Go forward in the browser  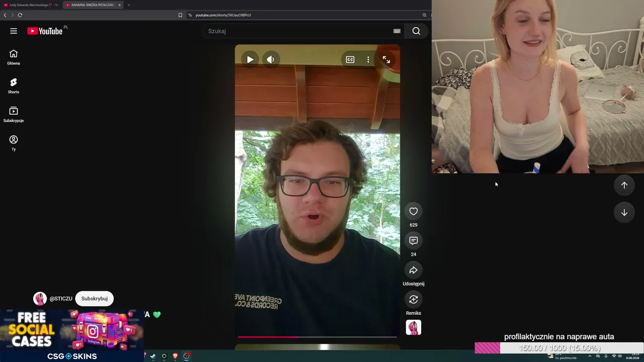click(13, 15)
